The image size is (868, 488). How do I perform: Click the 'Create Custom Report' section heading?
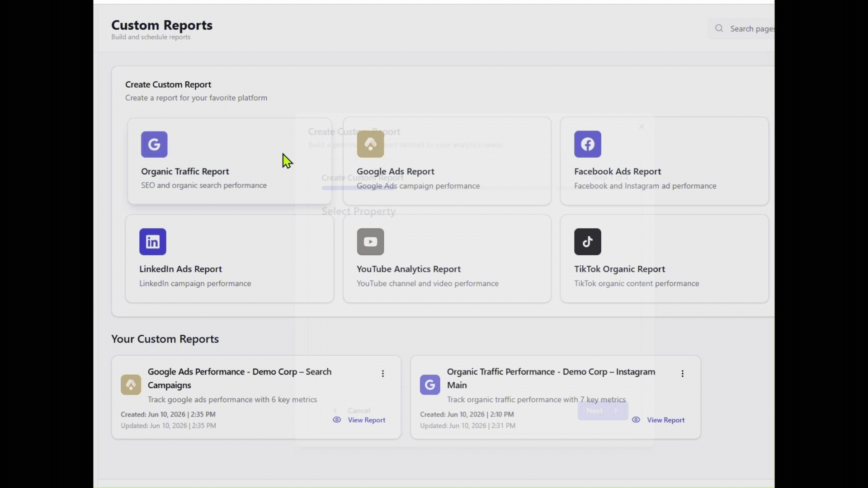coord(168,84)
